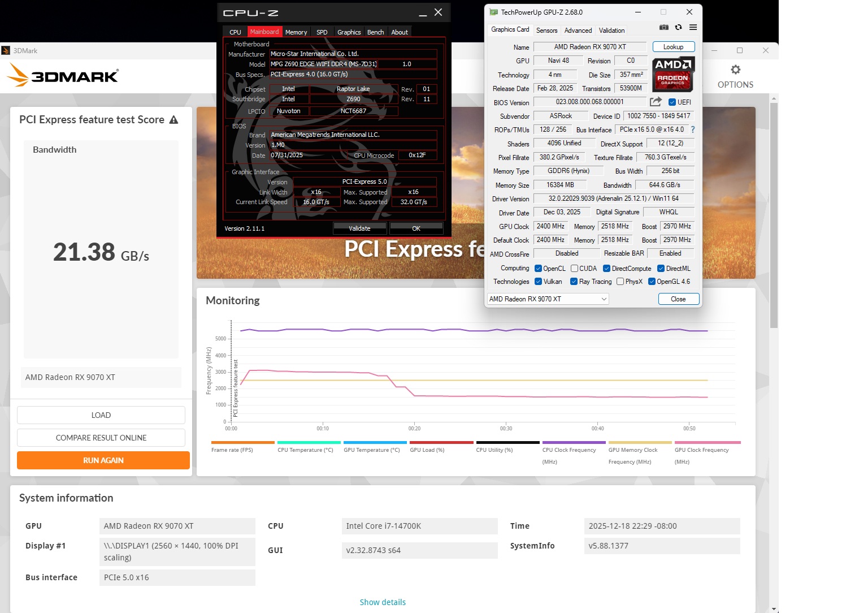Open the SPD tab in CPU-Z

coord(322,32)
